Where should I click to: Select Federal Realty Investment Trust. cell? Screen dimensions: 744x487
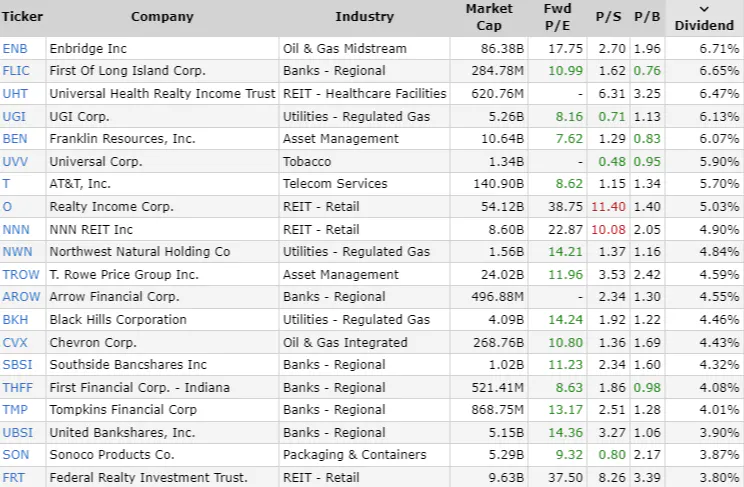click(162, 478)
